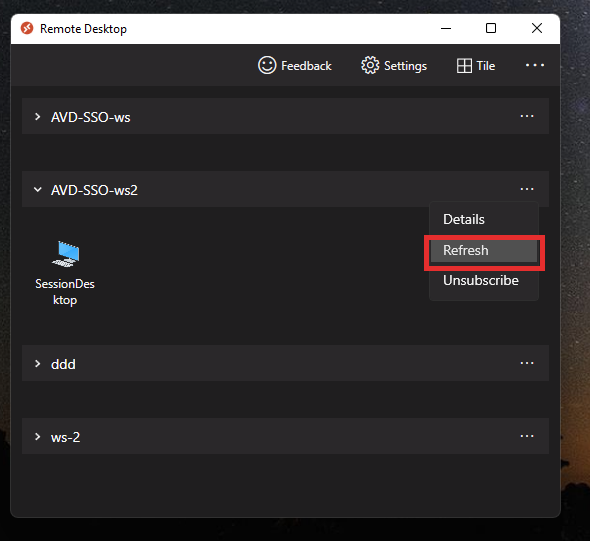Click the Remote Desktop app logo
590x541 pixels.
[x=27, y=28]
